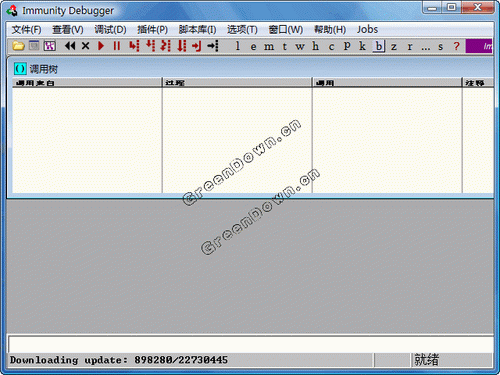Show log window with l button
Screen dimensions: 500x375
click(237, 46)
